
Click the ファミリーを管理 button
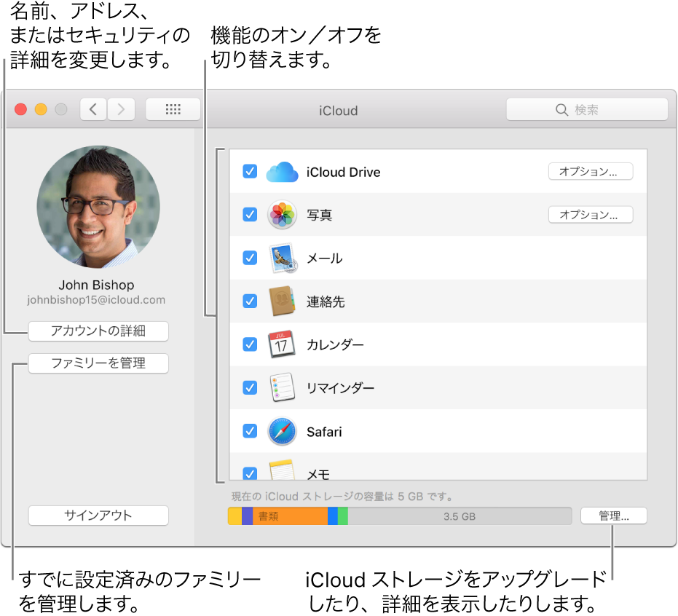(98, 363)
